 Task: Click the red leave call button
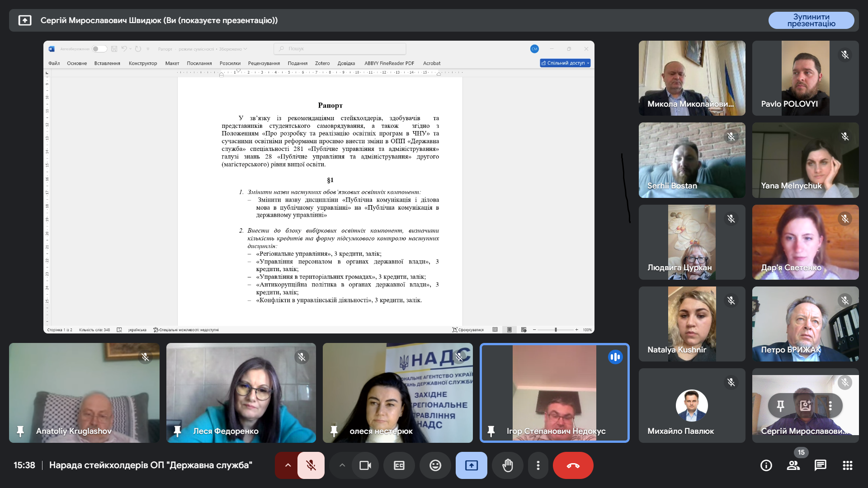(x=573, y=465)
